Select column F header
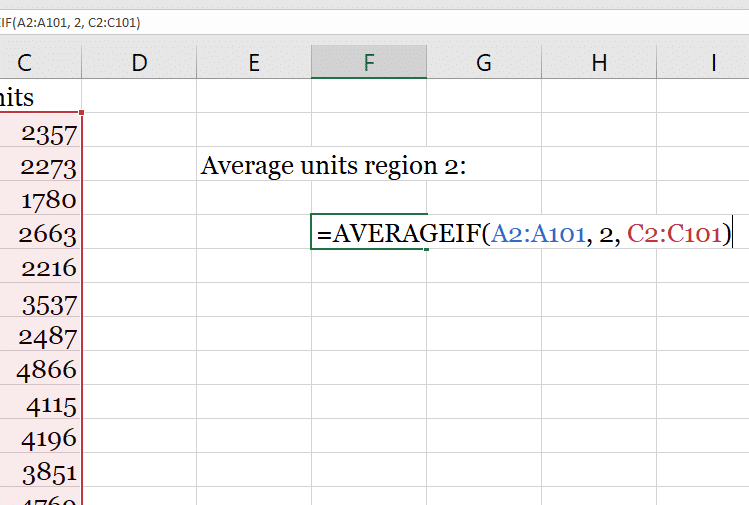The width and height of the screenshot is (749, 505). (369, 62)
